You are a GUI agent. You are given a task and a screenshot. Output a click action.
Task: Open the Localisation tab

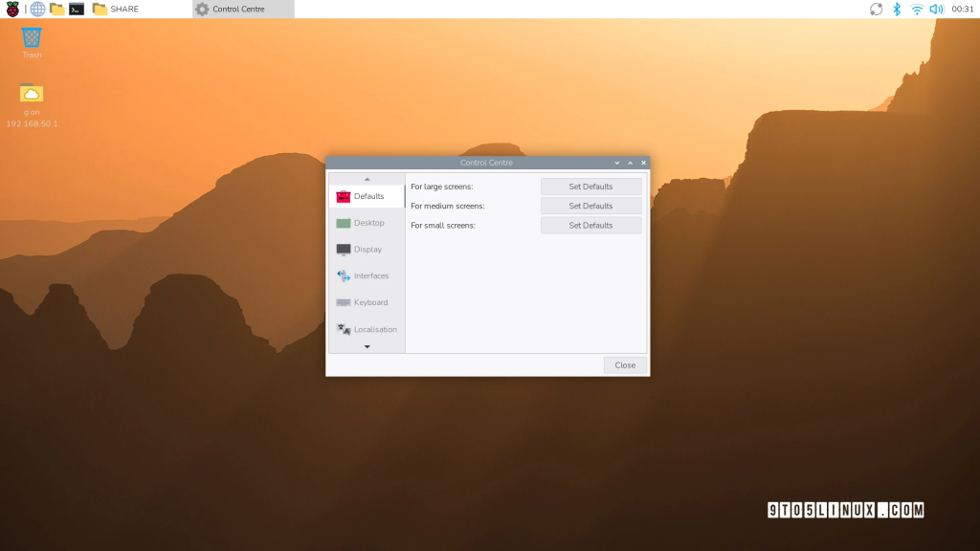click(367, 329)
